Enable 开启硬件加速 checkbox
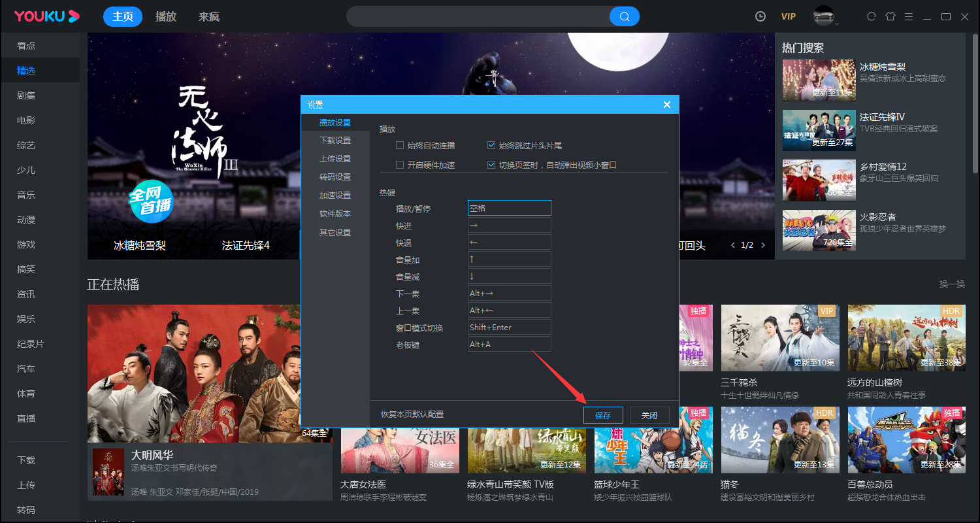Viewport: 980px width, 523px height. pyautogui.click(x=399, y=165)
